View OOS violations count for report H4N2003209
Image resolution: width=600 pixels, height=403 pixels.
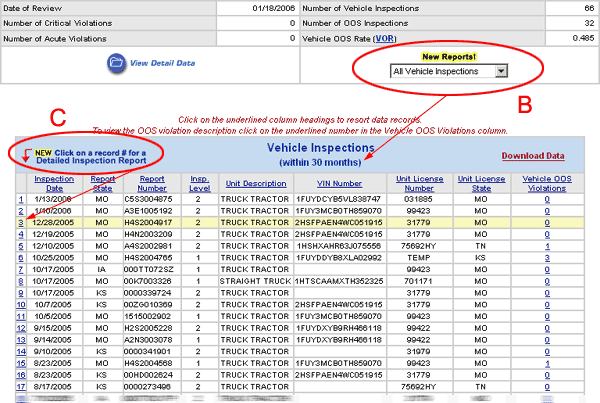pyautogui.click(x=547, y=234)
